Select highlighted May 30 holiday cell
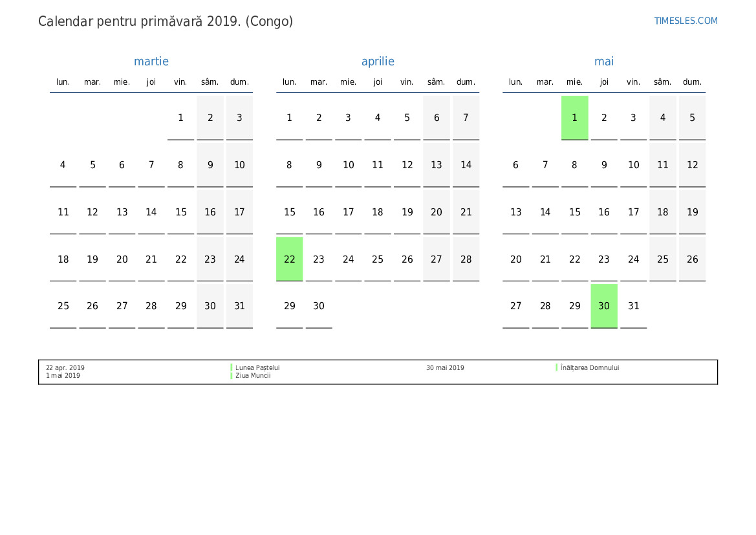 coord(604,306)
